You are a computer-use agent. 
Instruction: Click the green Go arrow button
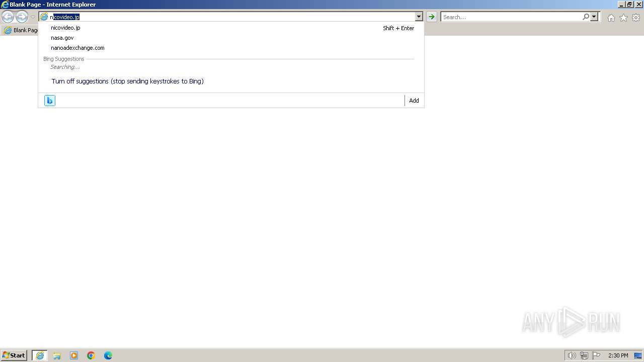(432, 17)
